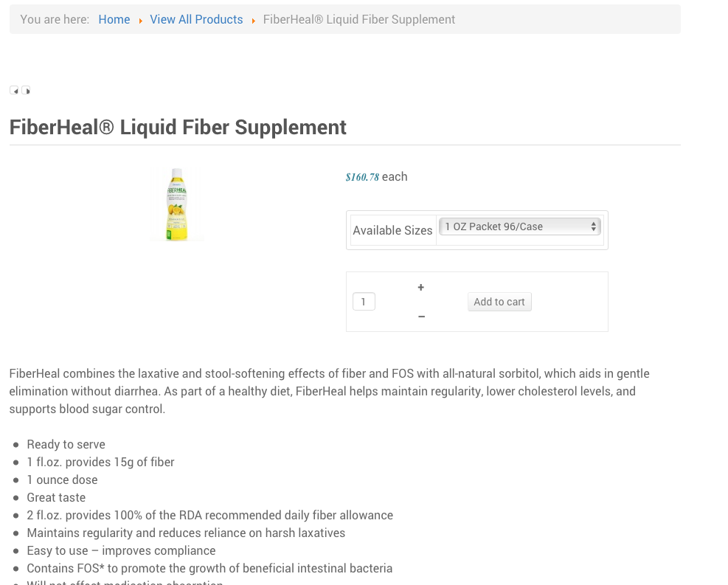
Task: Increase quantity with the plus icon
Action: [420, 288]
